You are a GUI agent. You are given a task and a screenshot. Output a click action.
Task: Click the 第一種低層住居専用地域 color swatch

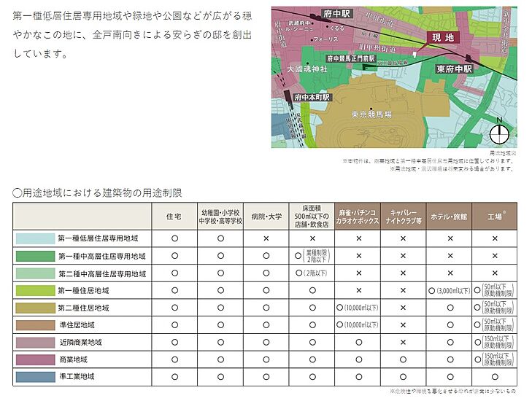coord(34,238)
